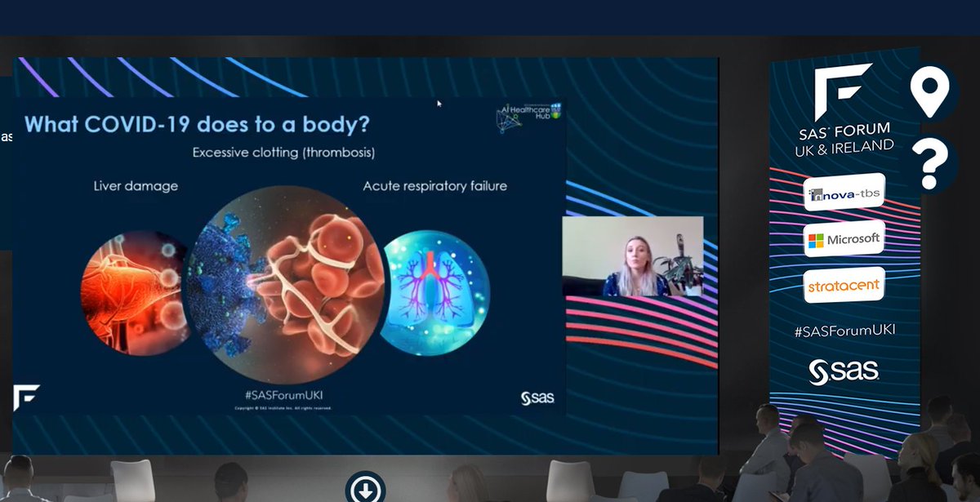The image size is (980, 502).
Task: Open the Microsoft sponsor logo
Action: tap(844, 239)
